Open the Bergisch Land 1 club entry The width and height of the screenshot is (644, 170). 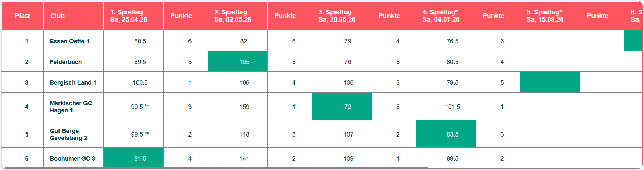tap(73, 83)
